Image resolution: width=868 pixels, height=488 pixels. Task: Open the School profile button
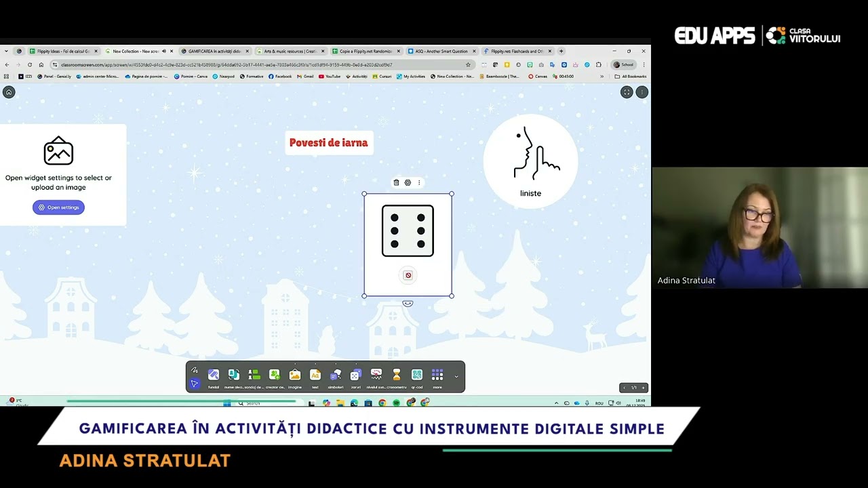(x=624, y=64)
